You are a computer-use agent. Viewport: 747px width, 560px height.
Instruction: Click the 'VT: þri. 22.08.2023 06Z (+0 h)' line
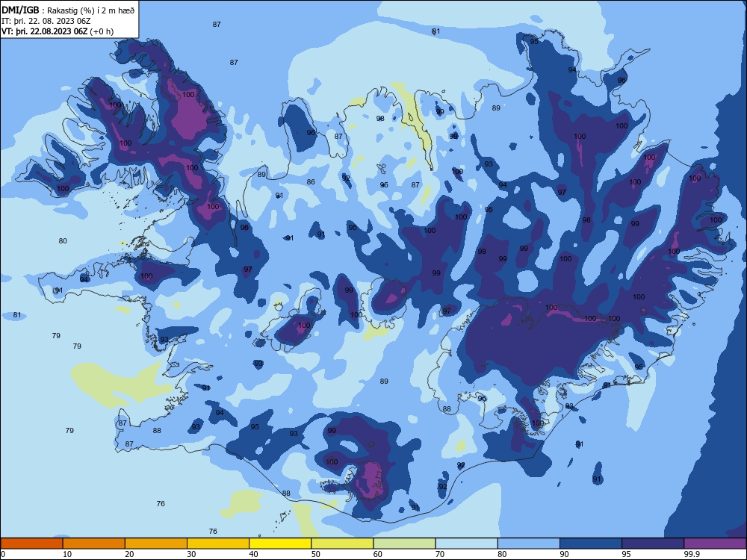pos(58,31)
